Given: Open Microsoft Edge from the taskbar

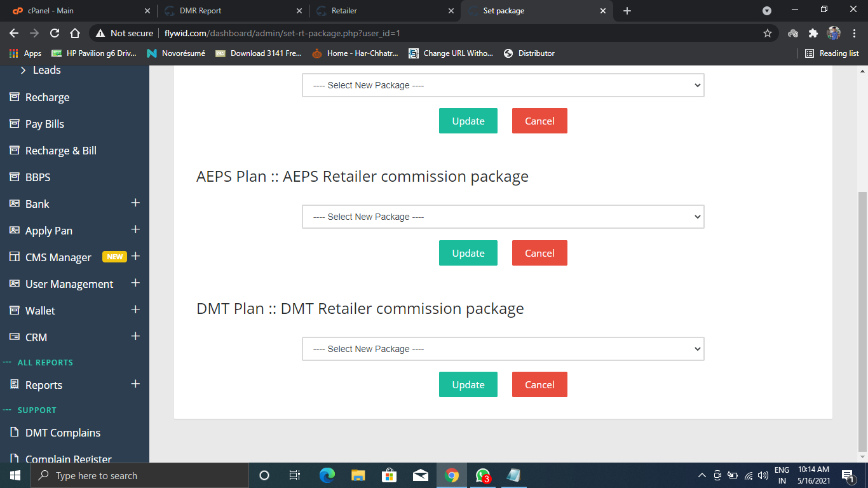Looking at the screenshot, I should pos(327,475).
